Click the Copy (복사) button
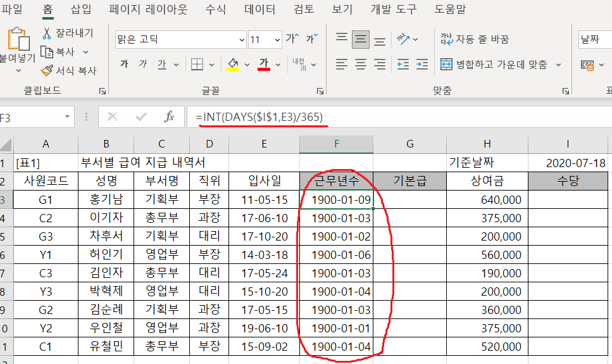This screenshot has height=364, width=612. point(58,52)
